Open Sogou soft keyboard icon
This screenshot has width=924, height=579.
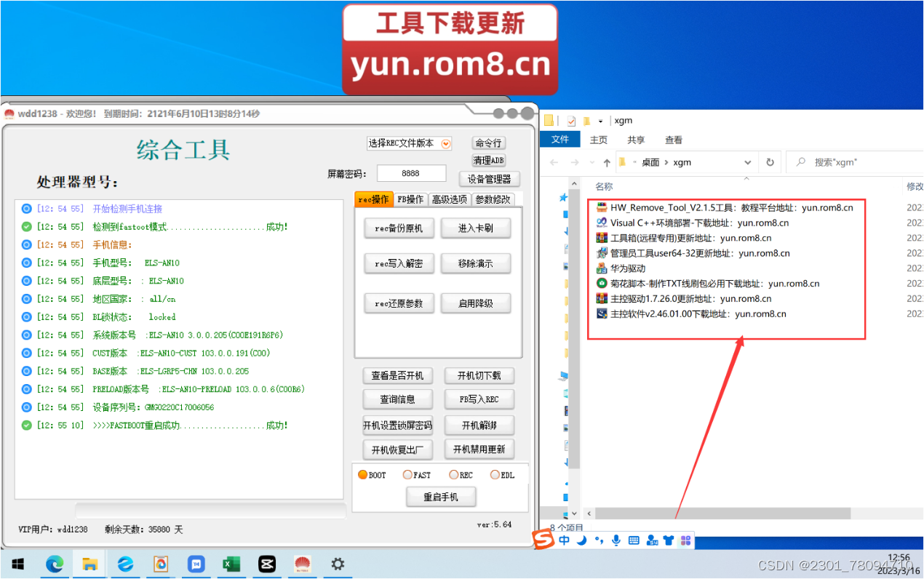634,540
